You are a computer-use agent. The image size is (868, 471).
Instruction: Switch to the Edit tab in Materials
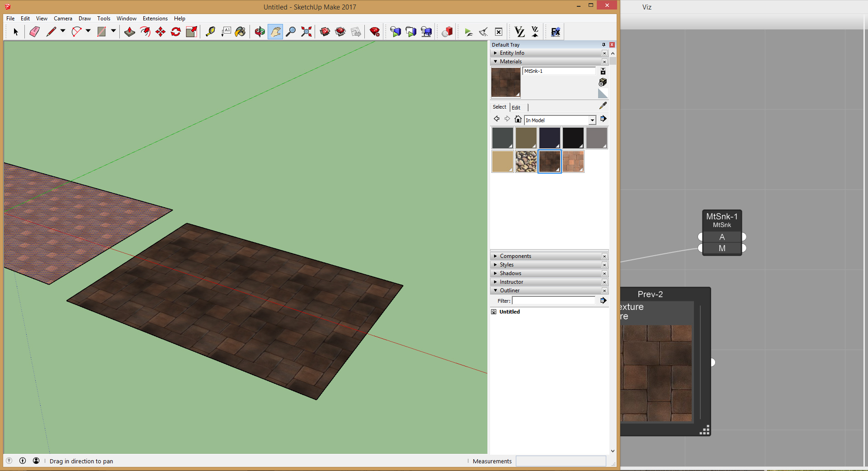click(516, 107)
